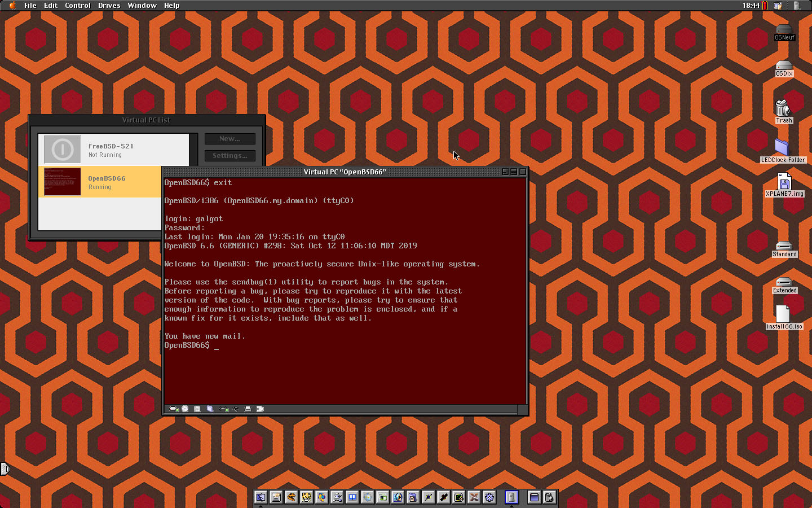Click the shared folders icon in VM toolbar
812x508 pixels.
point(210,409)
